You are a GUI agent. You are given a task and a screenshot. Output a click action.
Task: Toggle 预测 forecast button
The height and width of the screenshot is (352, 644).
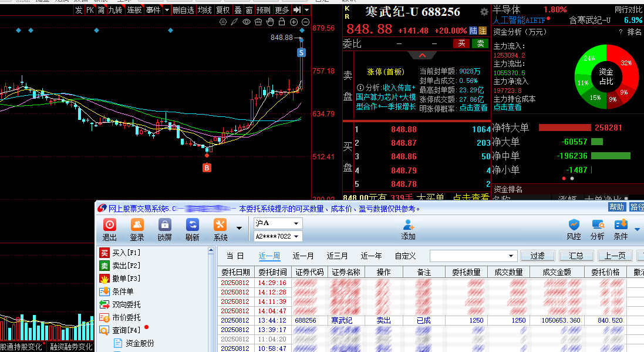(x=263, y=10)
